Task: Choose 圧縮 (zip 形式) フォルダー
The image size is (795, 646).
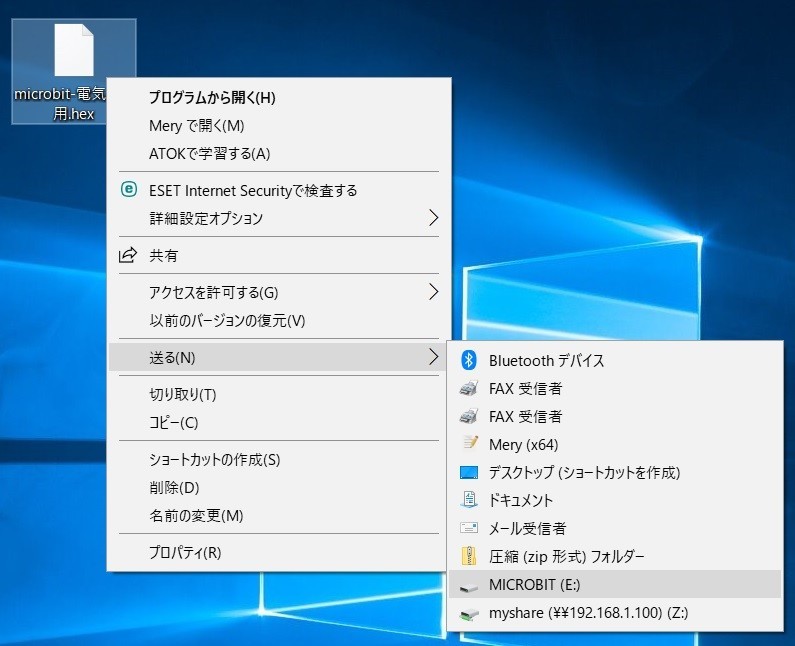Action: tap(615, 556)
